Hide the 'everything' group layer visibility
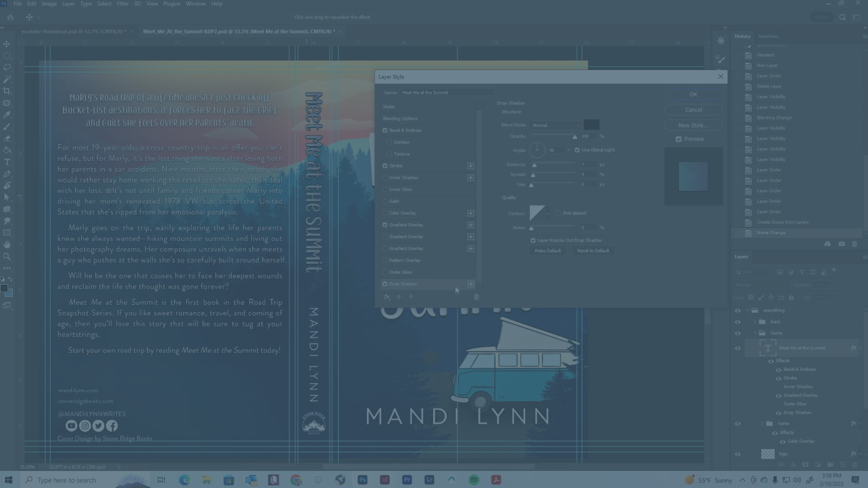 (x=738, y=310)
